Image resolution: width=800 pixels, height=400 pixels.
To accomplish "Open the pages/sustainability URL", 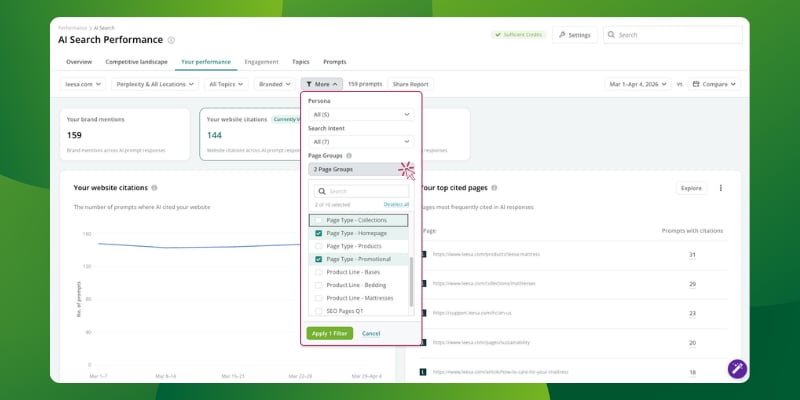I will [481, 342].
